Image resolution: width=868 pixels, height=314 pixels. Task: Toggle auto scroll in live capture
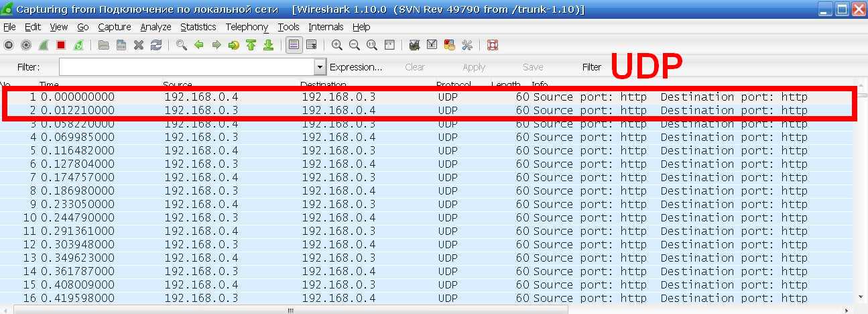pyautogui.click(x=311, y=46)
